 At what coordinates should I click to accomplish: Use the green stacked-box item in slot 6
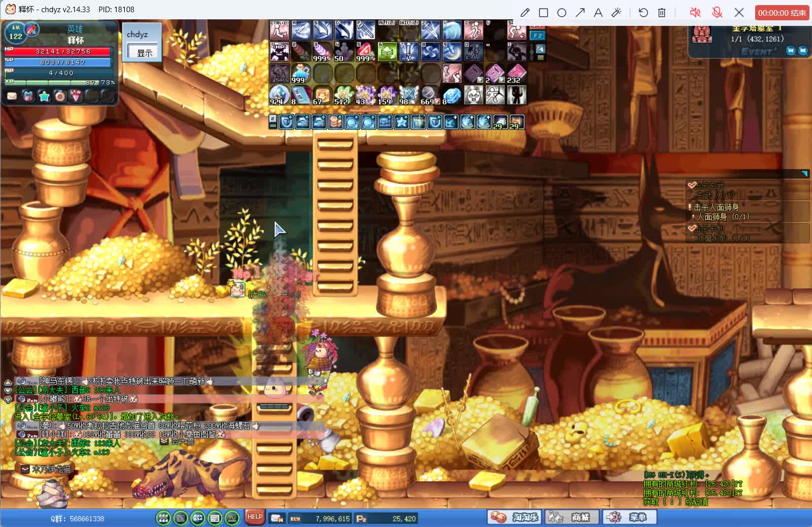(x=387, y=52)
